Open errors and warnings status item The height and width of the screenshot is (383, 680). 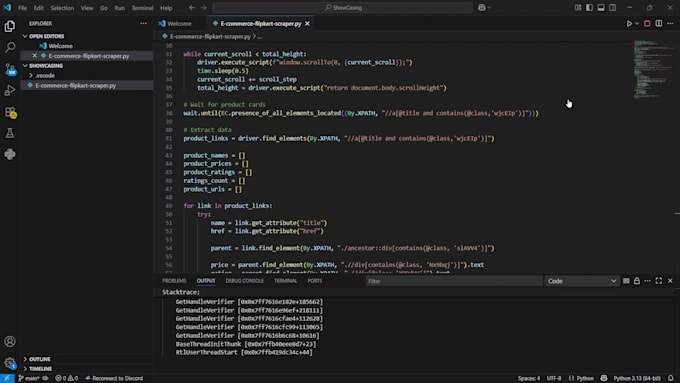[x=67, y=378]
